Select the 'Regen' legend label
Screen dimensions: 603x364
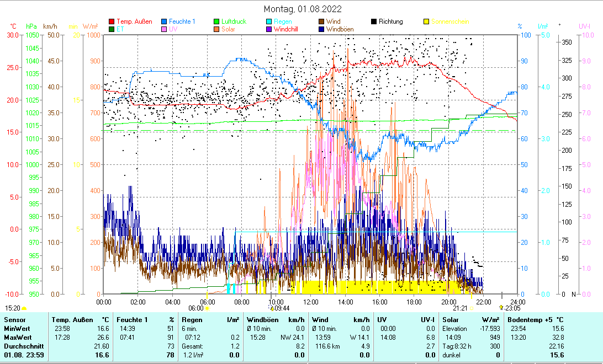tap(283, 22)
